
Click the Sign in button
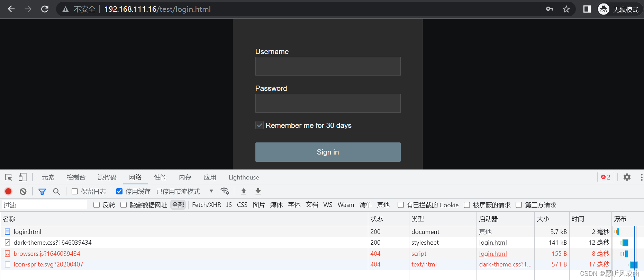[328, 152]
